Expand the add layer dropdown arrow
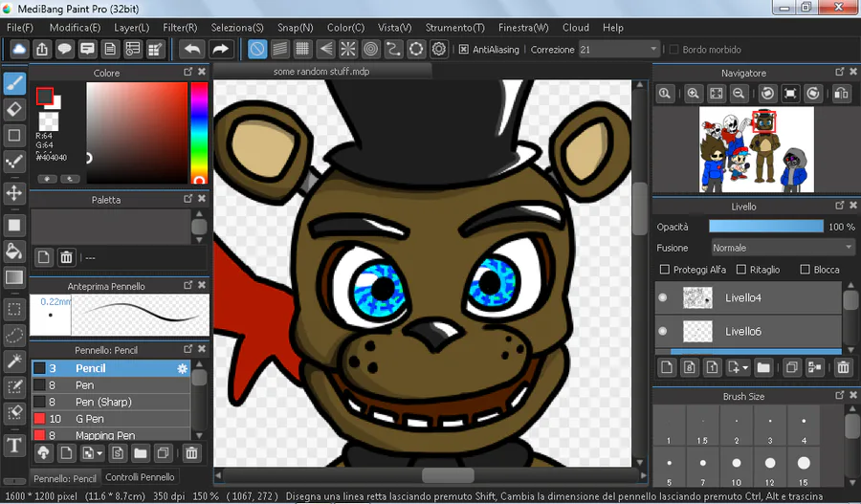This screenshot has height=504, width=861. (745, 368)
